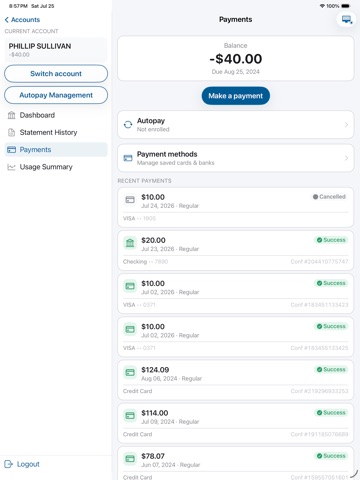
Task: Click the Autopay refresh arrows icon
Action: click(x=128, y=125)
